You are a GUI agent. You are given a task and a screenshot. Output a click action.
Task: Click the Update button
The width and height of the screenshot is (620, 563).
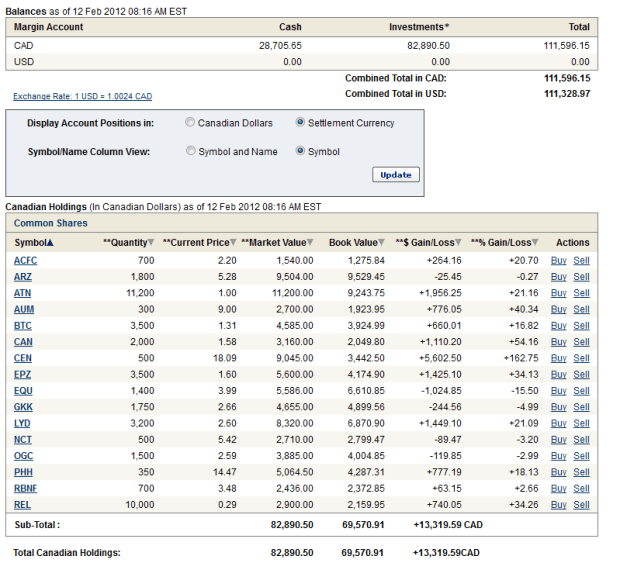point(396,175)
